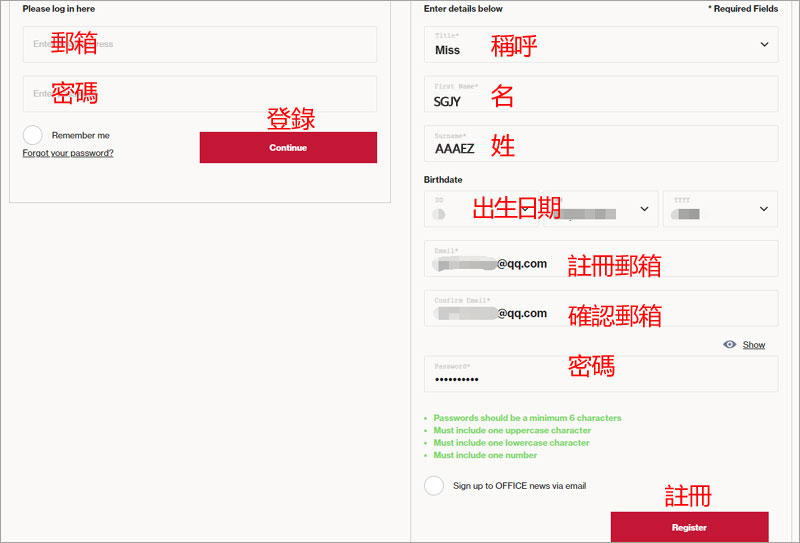Image resolution: width=800 pixels, height=543 pixels.
Task: Expand the birthdate YYYY year dropdown
Action: [x=720, y=209]
